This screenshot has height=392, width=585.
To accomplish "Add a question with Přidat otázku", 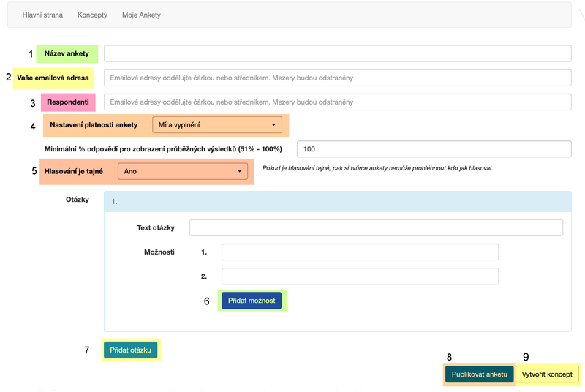I will [x=130, y=350].
